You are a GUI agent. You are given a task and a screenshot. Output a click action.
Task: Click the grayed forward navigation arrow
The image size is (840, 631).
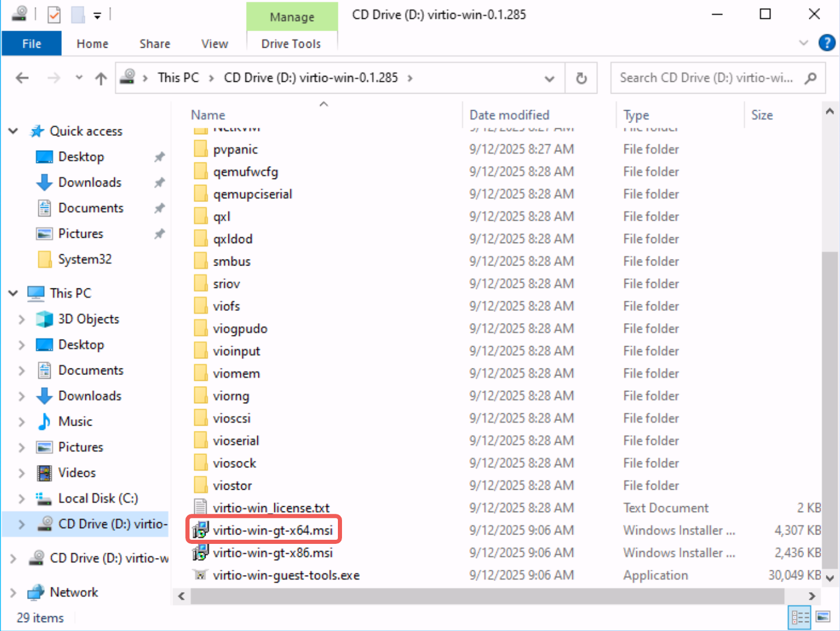(54, 77)
